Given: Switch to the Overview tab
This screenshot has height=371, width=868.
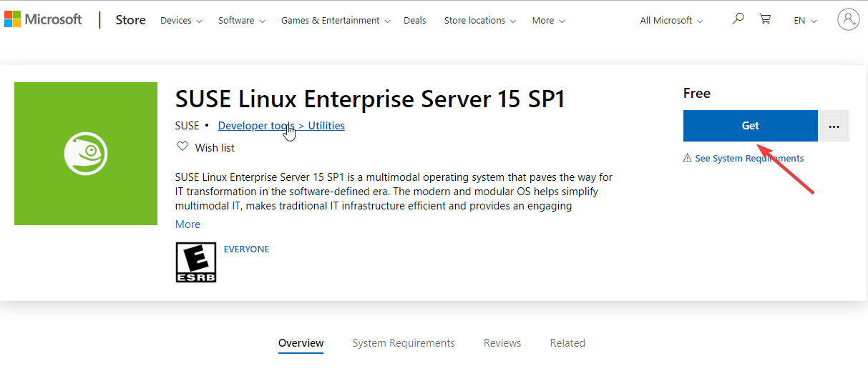Looking at the screenshot, I should (301, 343).
